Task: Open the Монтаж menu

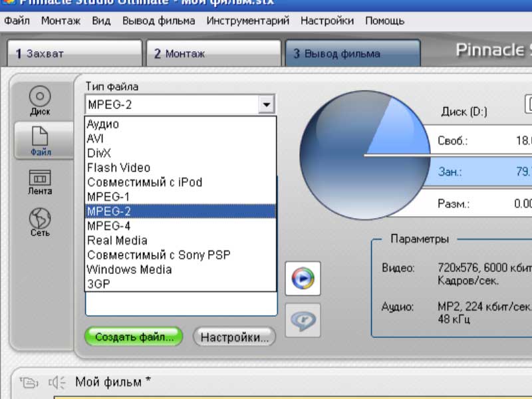Action: (61, 21)
